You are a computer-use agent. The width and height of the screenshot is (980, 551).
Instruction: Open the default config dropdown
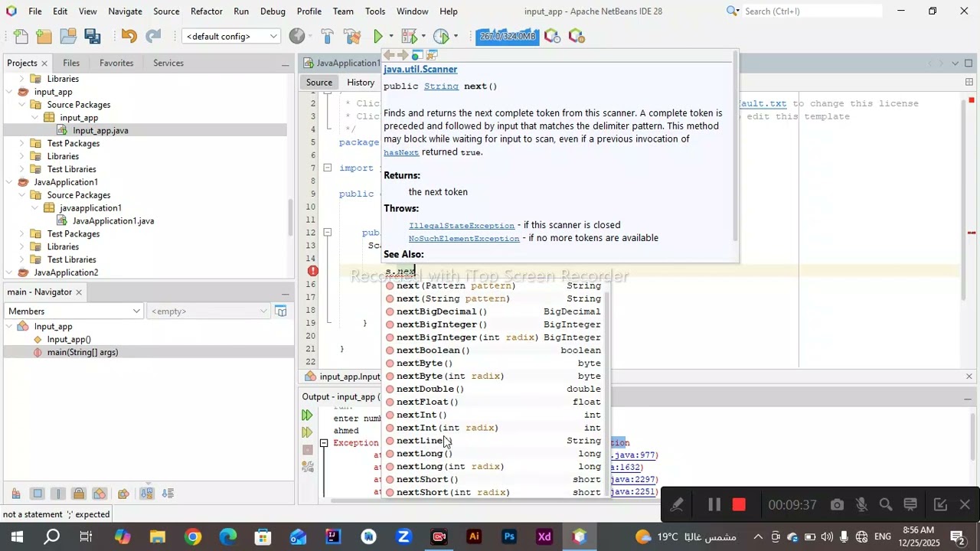click(x=231, y=36)
